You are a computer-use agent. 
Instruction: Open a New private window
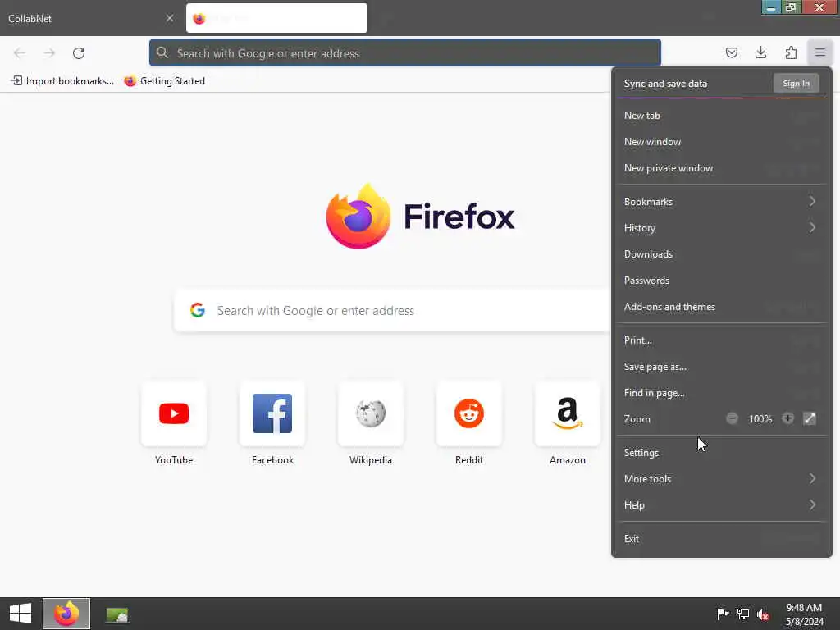pos(722,167)
